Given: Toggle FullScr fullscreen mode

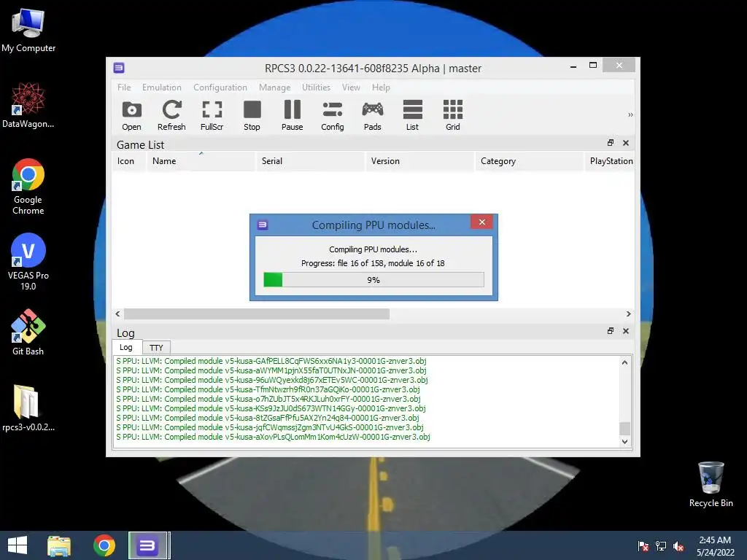Looking at the screenshot, I should pos(212,115).
